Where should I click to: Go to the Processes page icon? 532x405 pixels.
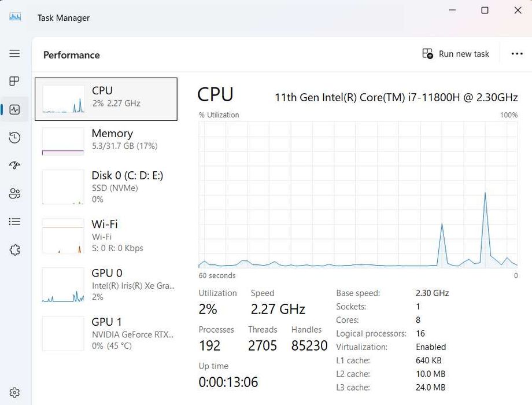[x=14, y=81]
